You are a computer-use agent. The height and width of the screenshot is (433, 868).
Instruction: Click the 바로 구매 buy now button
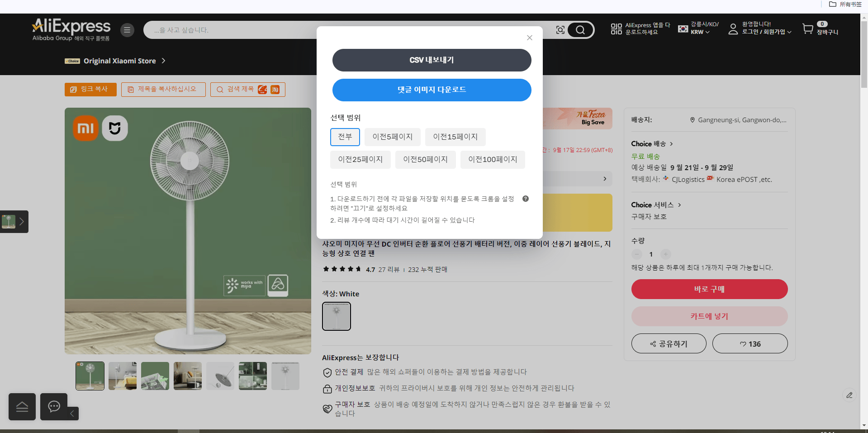click(x=709, y=289)
